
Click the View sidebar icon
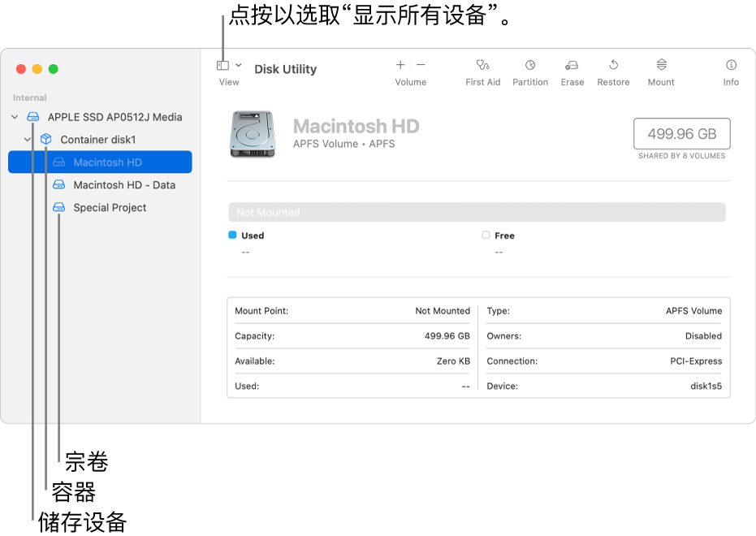coord(222,65)
